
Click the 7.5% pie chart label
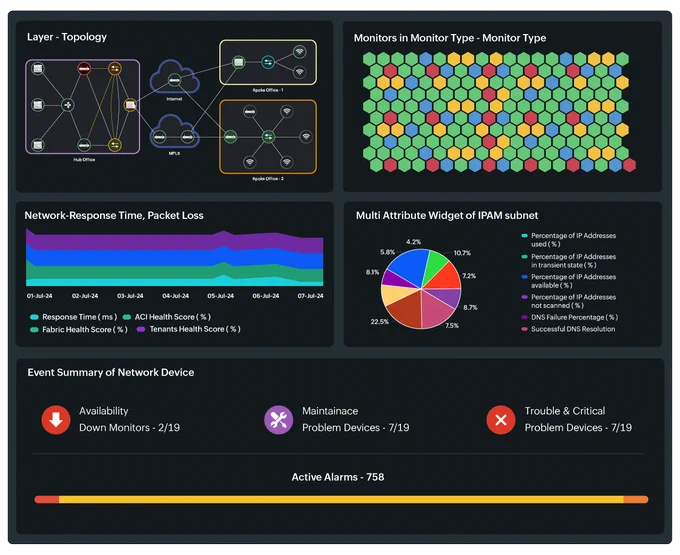pos(452,326)
